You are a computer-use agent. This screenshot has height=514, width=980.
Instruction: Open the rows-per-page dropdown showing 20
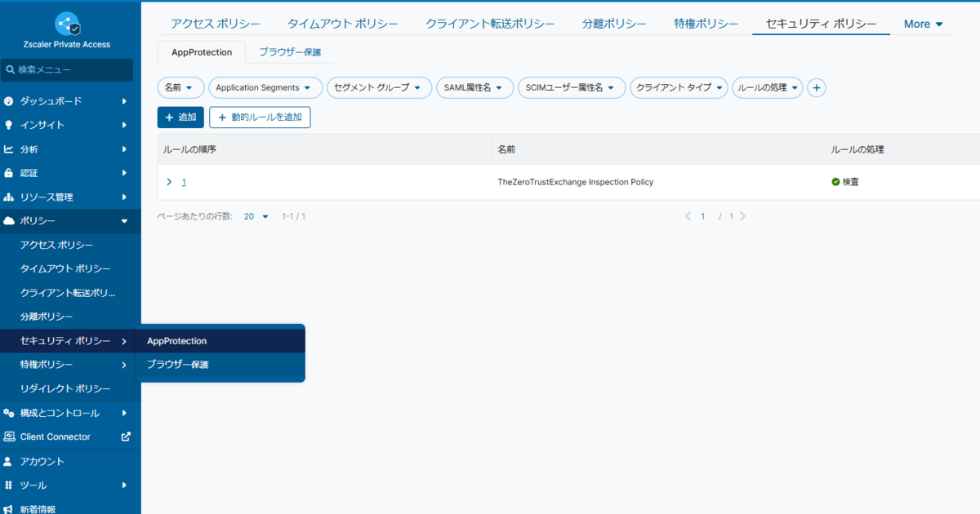[x=256, y=216]
